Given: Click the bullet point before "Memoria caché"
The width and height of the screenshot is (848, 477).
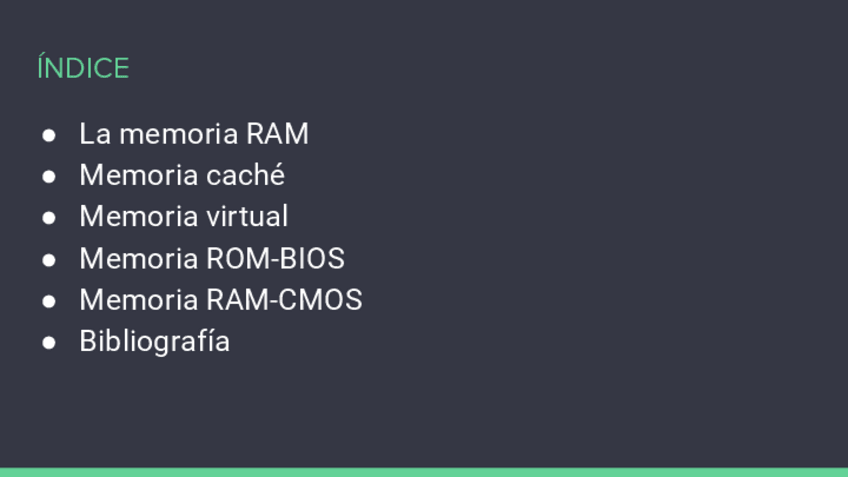Looking at the screenshot, I should point(49,176).
